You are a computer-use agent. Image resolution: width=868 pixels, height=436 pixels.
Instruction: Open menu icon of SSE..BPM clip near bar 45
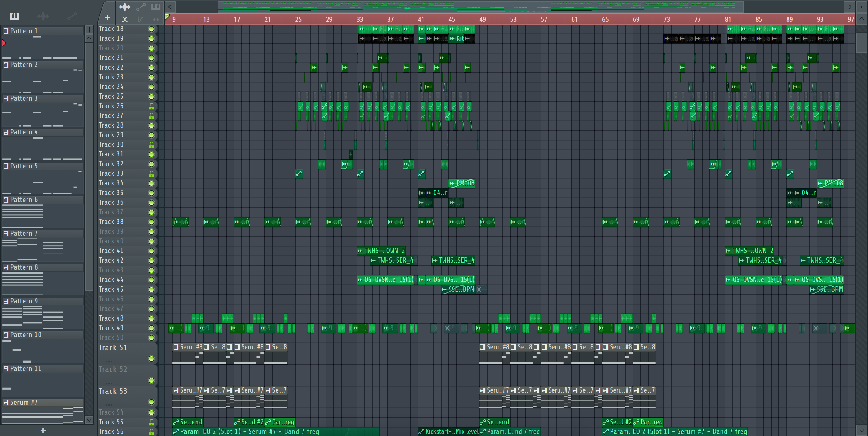pyautogui.click(x=444, y=290)
